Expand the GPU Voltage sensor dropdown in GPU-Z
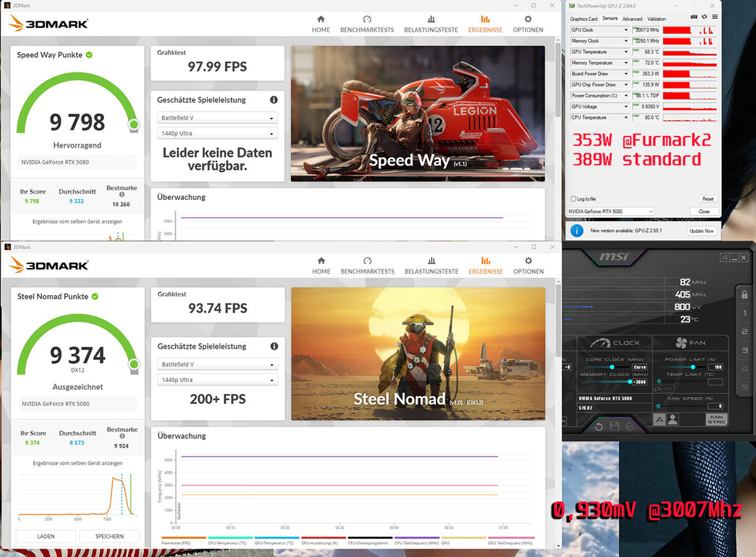The width and height of the screenshot is (756, 557). [x=626, y=107]
